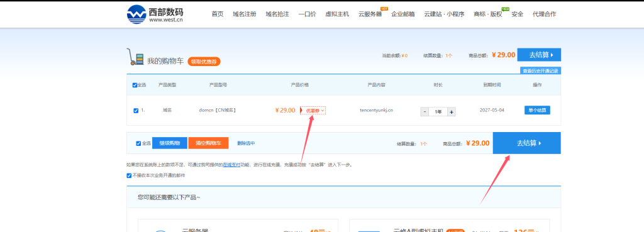
Task: Increase duration with the plus button
Action: 452,112
